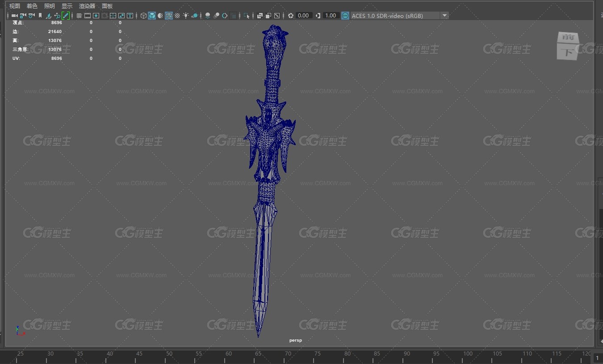Open the 着色 (Shading) menu
This screenshot has height=364, width=603.
pos(32,6)
